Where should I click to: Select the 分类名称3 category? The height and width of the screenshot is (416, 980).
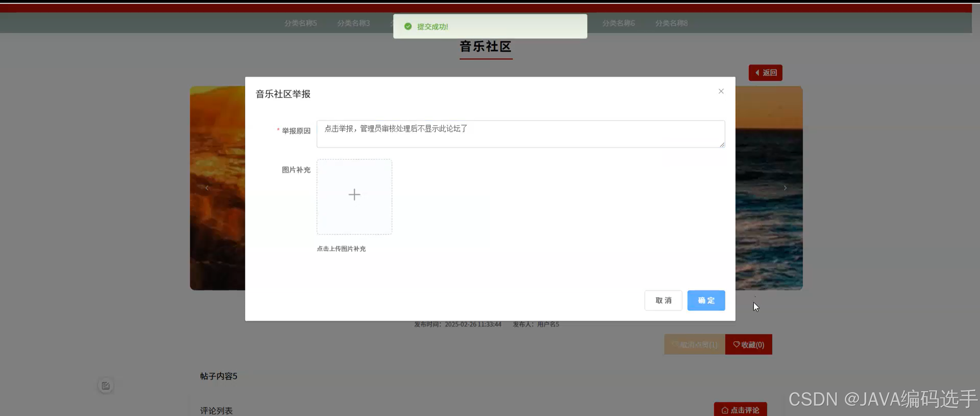point(353,23)
